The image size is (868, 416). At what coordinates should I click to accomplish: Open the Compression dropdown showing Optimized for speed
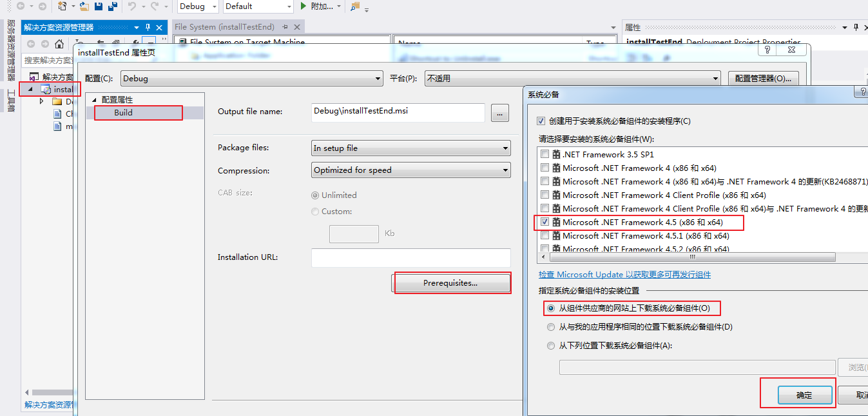tap(410, 170)
